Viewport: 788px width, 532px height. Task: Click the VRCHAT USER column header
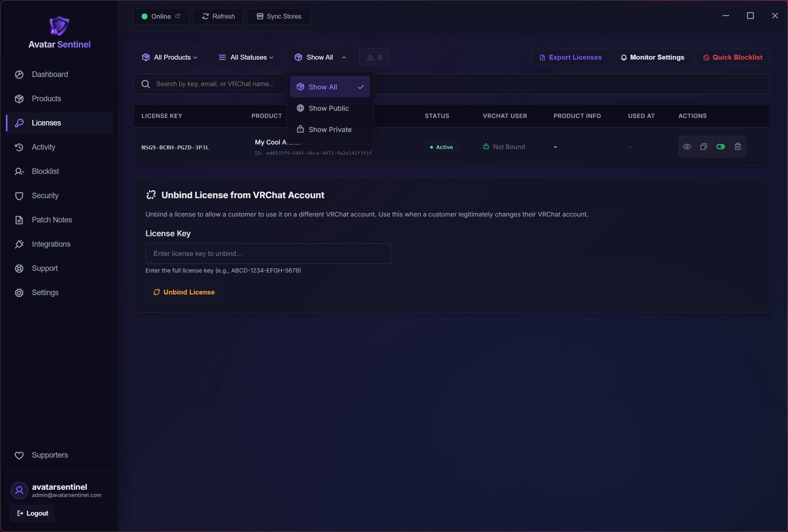click(x=505, y=116)
